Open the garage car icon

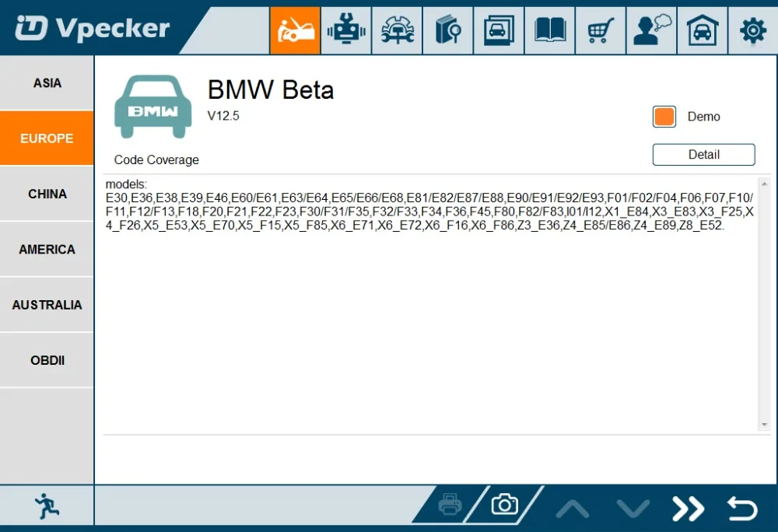(702, 30)
